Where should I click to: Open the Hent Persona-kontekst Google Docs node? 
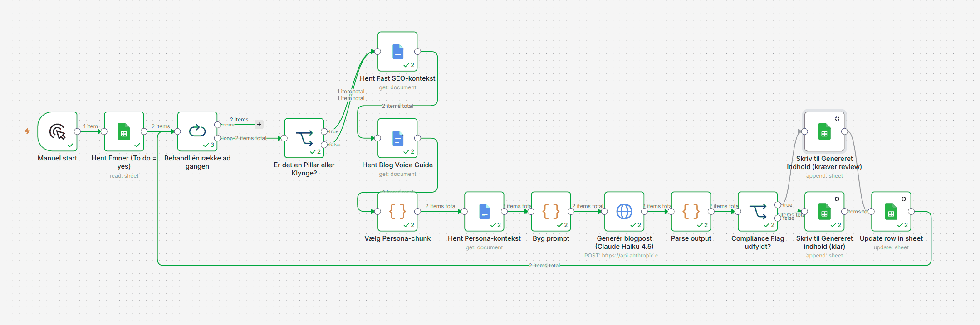(x=484, y=212)
